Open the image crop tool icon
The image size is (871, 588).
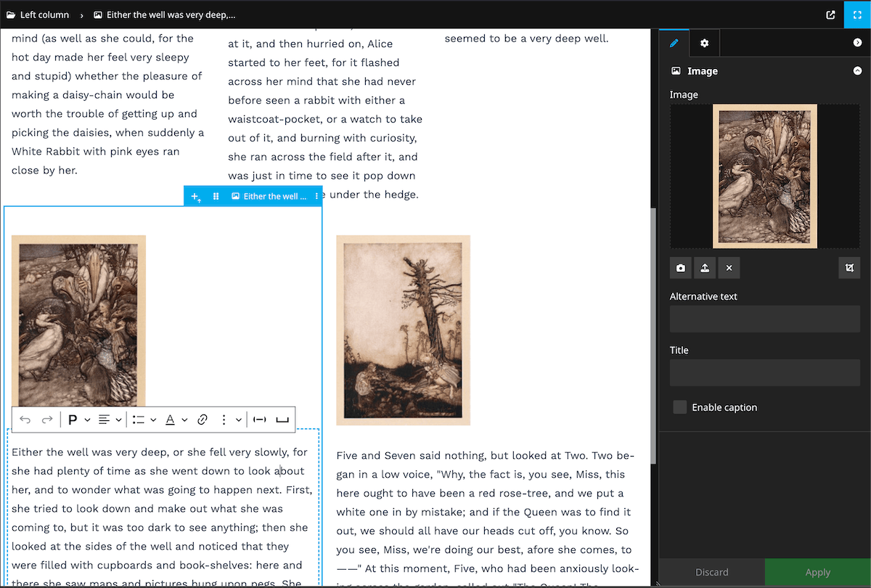point(849,268)
